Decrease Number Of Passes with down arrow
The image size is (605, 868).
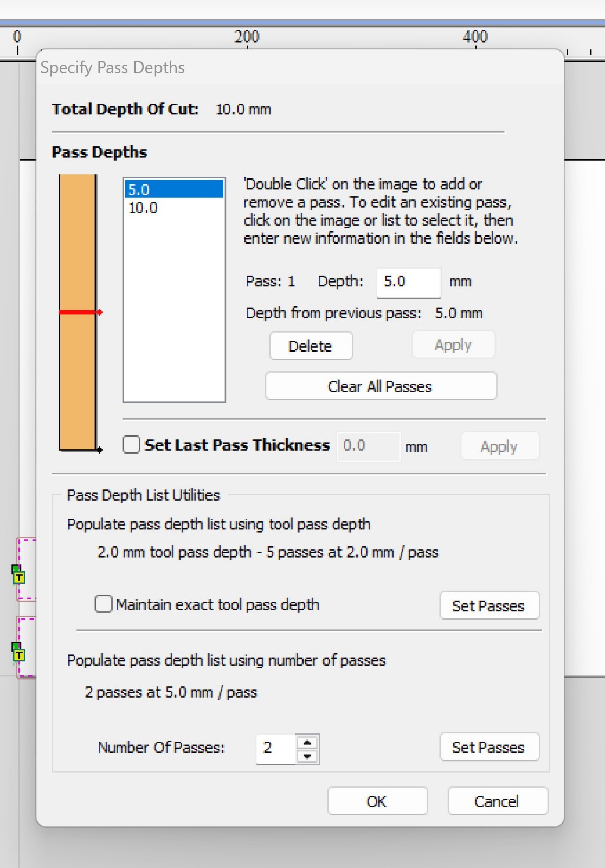click(307, 756)
